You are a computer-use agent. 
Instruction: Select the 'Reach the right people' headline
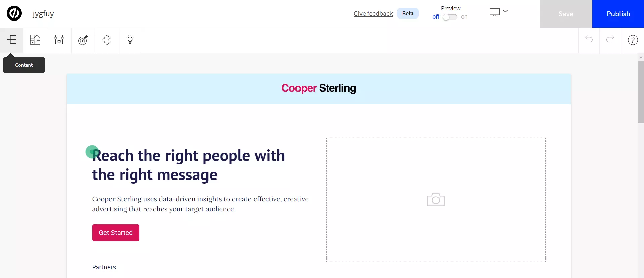[188, 165]
